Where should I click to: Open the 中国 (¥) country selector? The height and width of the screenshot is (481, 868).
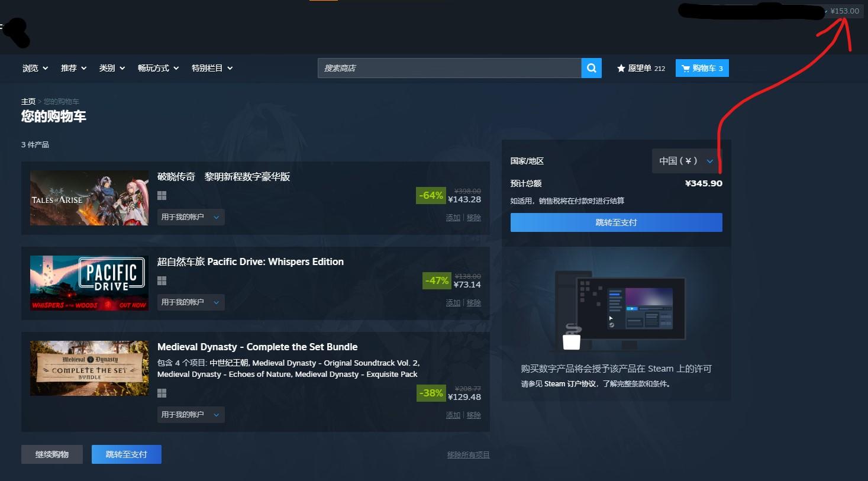(687, 161)
